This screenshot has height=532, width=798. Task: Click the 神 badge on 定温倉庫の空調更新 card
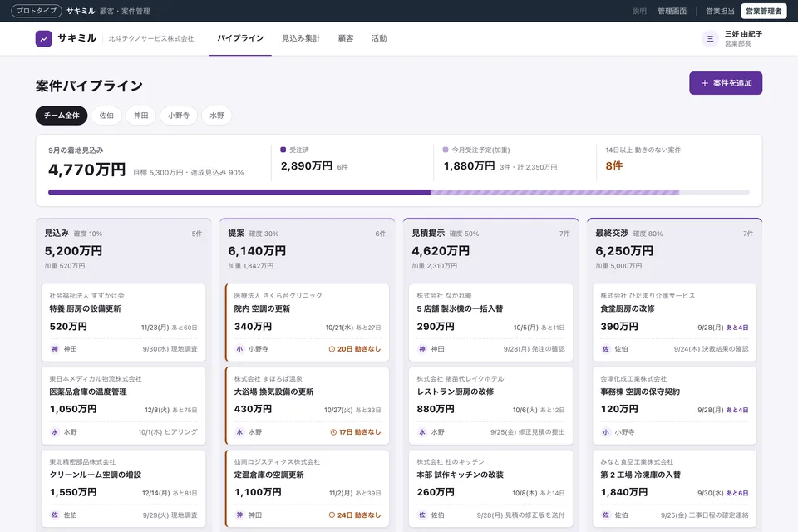click(x=239, y=515)
